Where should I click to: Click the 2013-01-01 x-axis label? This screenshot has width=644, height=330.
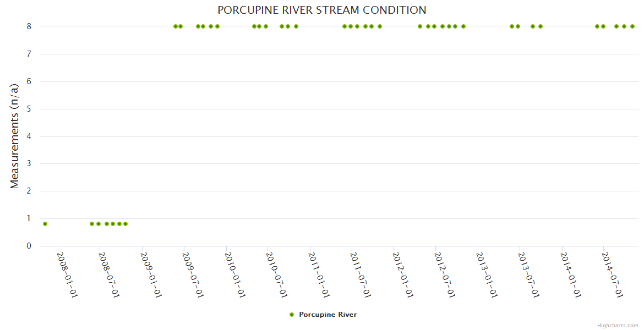[x=487, y=274]
